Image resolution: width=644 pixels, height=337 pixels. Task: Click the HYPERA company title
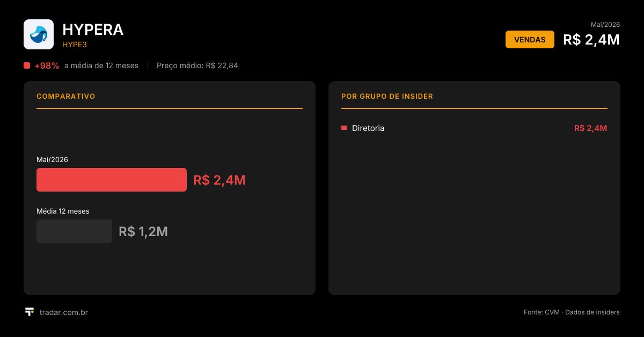(x=93, y=30)
